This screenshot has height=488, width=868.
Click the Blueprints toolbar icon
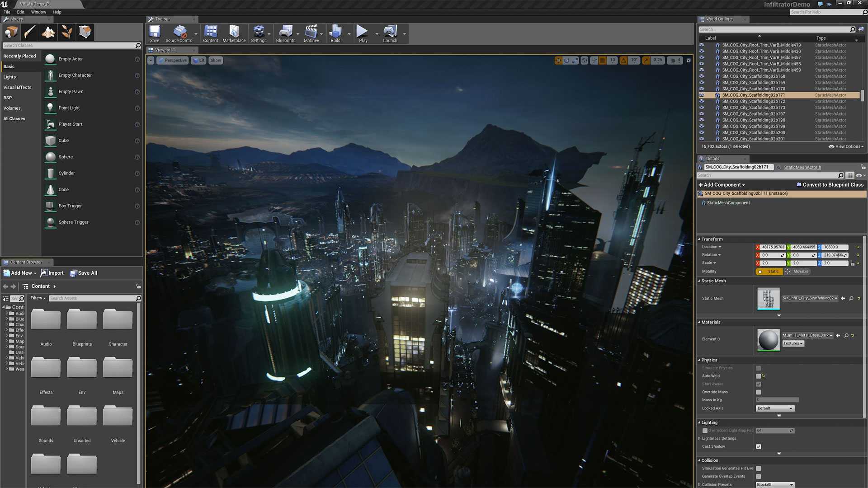[284, 33]
